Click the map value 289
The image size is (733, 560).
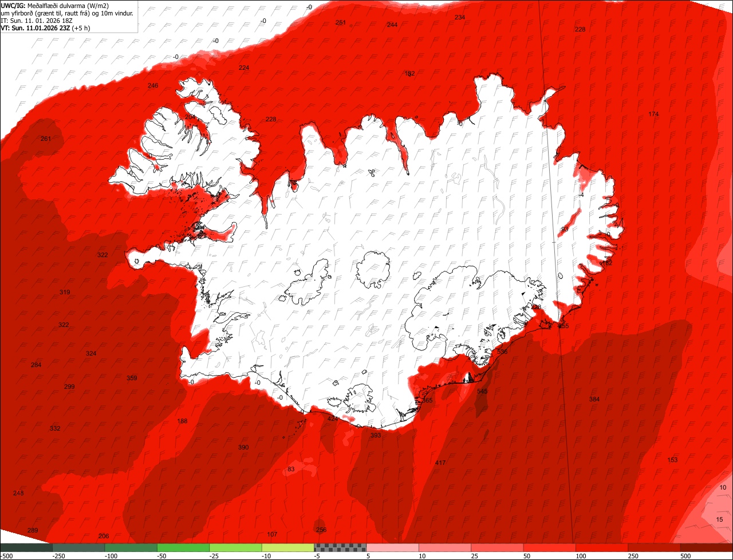point(33,530)
